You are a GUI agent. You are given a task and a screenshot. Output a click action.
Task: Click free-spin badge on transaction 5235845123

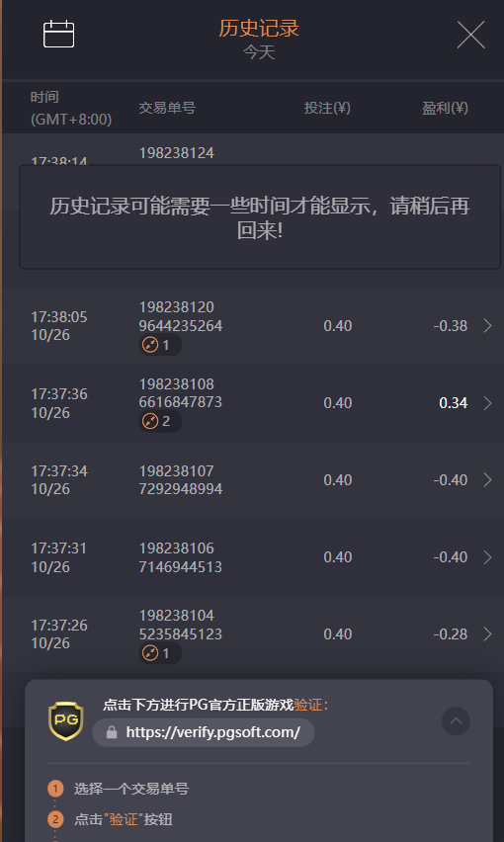[x=160, y=653]
